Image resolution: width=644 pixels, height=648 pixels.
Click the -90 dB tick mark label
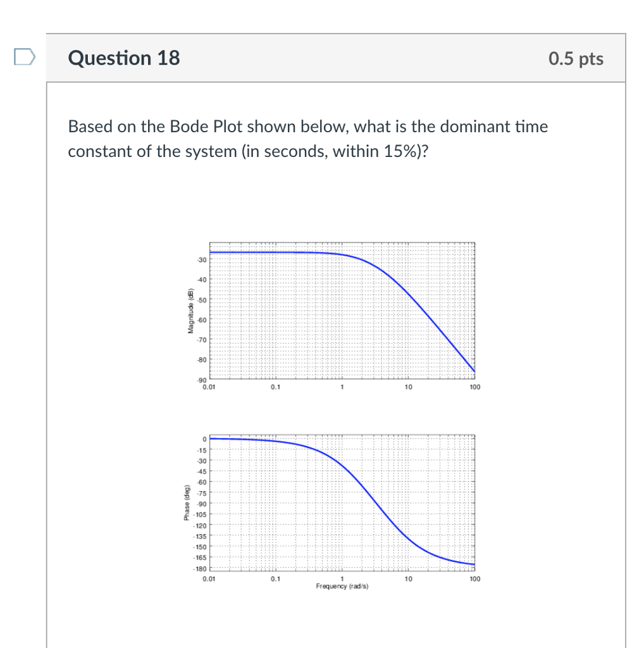[x=201, y=381]
